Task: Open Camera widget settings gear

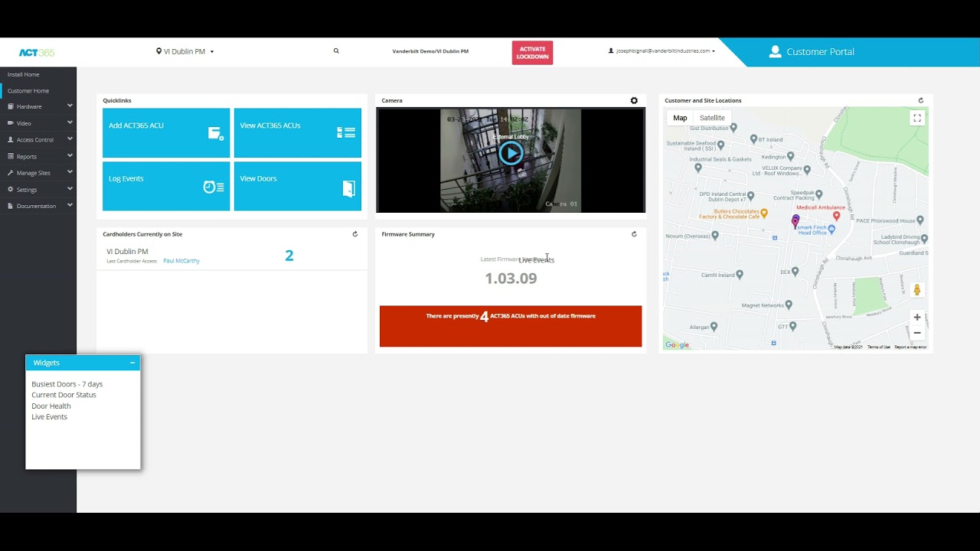Action: point(634,100)
